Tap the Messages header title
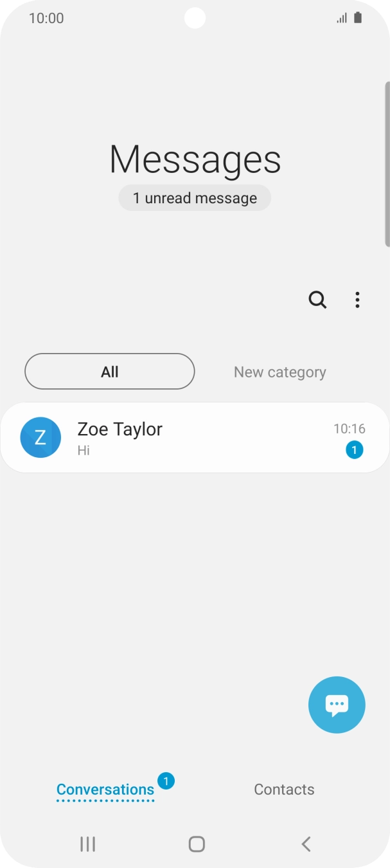The width and height of the screenshot is (390, 868). [195, 159]
